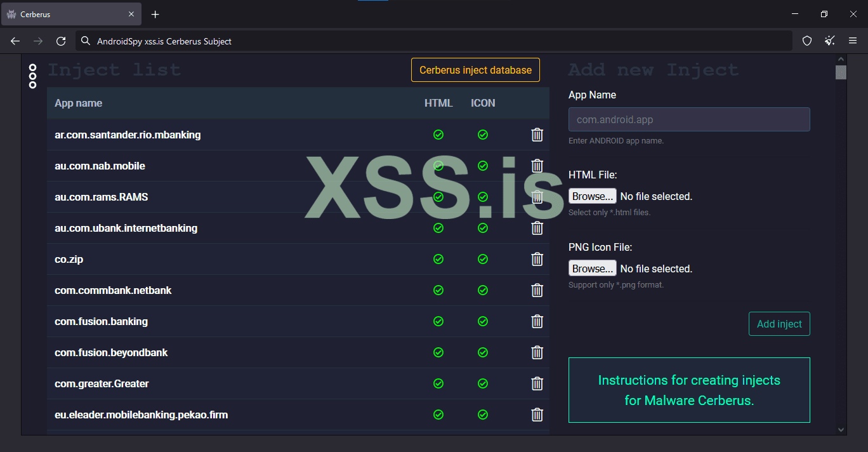Close the Cerberus tab

click(131, 14)
